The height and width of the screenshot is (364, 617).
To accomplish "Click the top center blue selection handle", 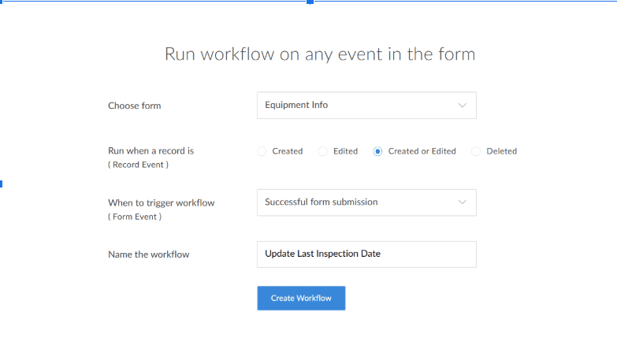I will pos(310,2).
